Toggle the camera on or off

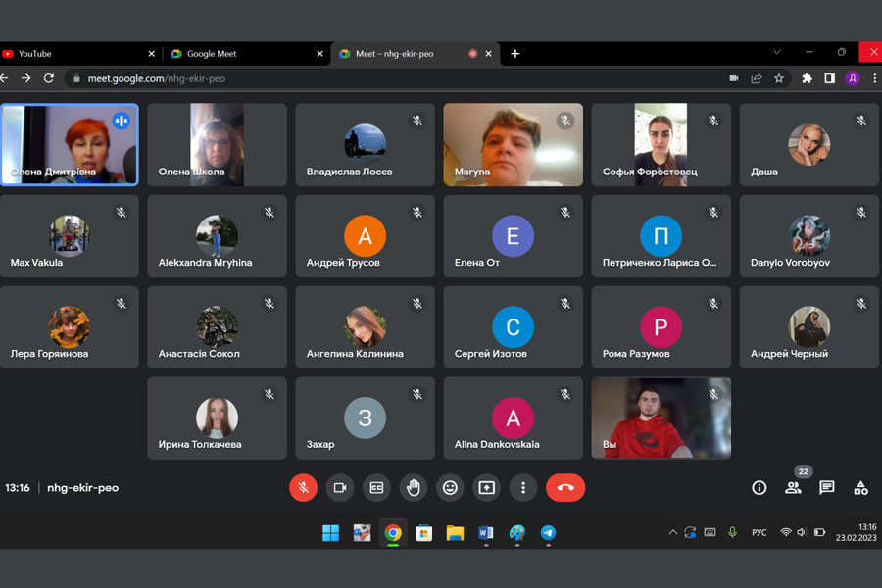pyautogui.click(x=340, y=487)
